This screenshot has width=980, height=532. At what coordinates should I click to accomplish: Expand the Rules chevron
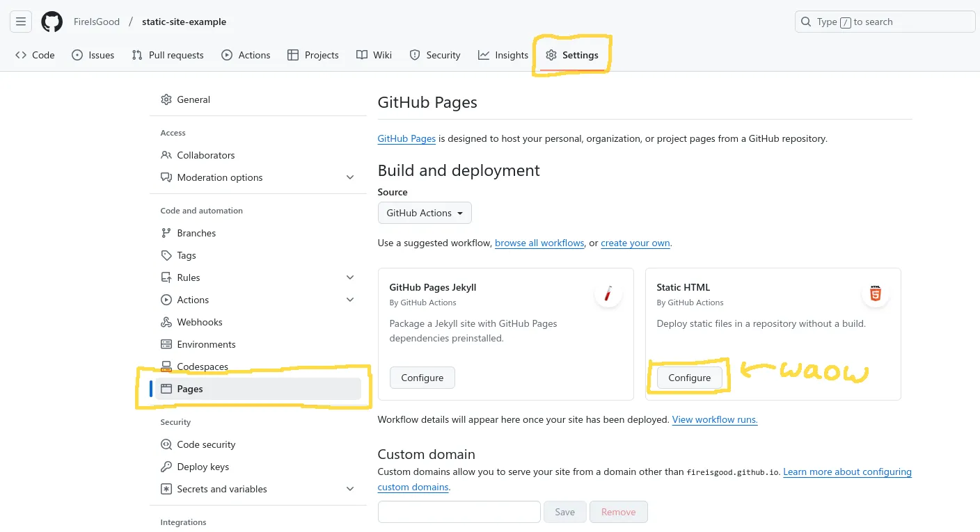click(x=350, y=277)
